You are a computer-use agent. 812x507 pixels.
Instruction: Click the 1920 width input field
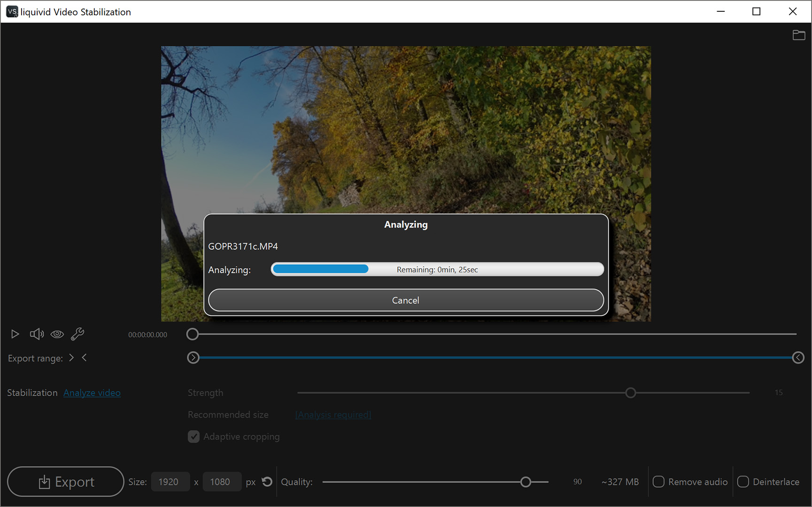(x=170, y=482)
